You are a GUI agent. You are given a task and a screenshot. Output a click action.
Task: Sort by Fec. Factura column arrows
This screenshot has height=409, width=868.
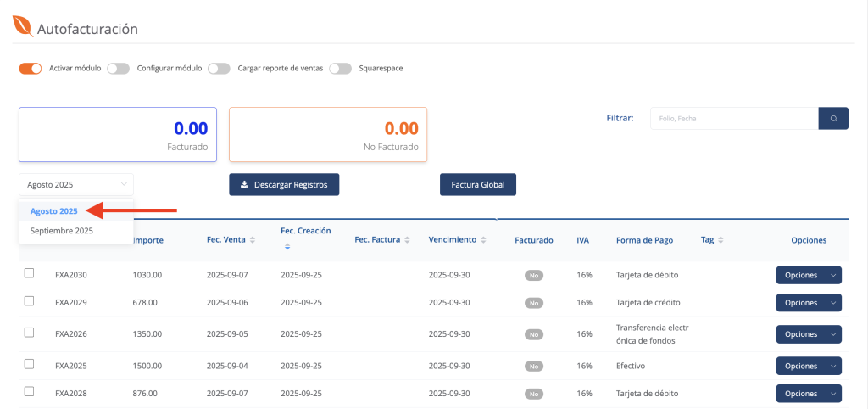[407, 240]
